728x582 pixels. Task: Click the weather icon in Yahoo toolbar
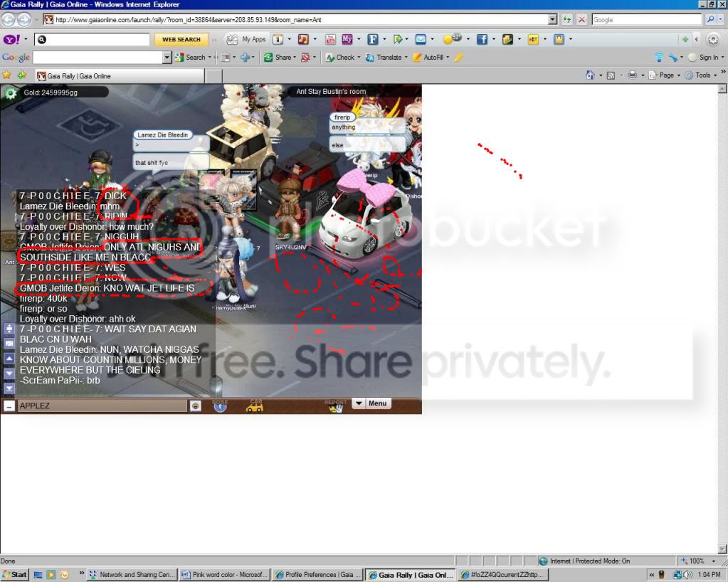click(x=452, y=39)
